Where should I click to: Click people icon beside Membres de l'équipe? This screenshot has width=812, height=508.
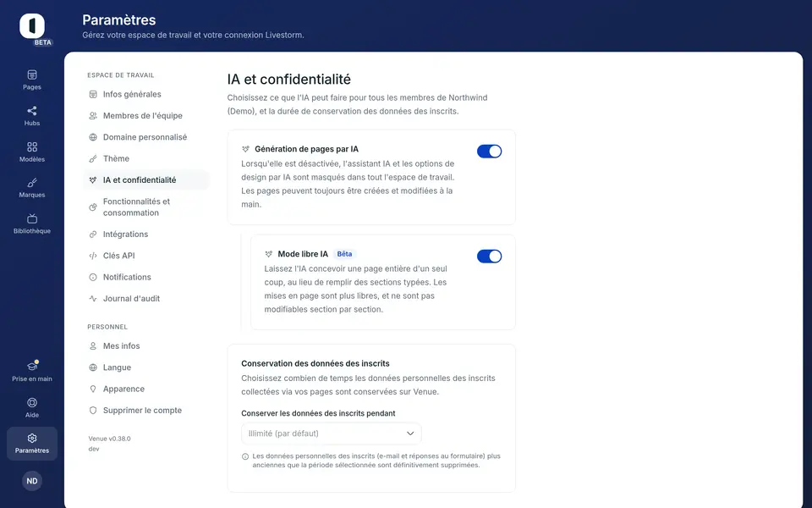93,116
